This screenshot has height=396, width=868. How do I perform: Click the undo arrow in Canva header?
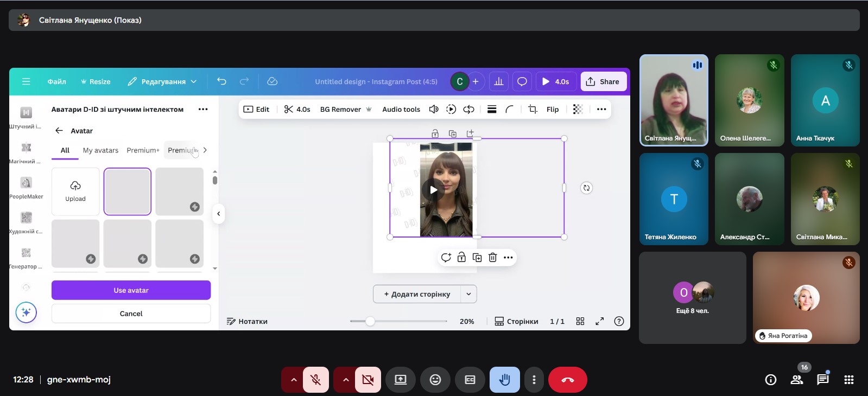(x=221, y=81)
